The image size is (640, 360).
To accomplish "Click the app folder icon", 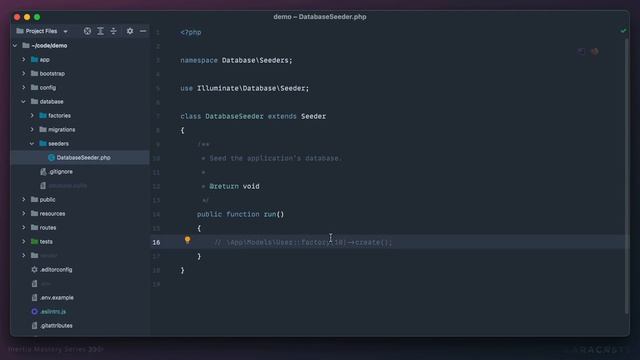I will coord(35,60).
